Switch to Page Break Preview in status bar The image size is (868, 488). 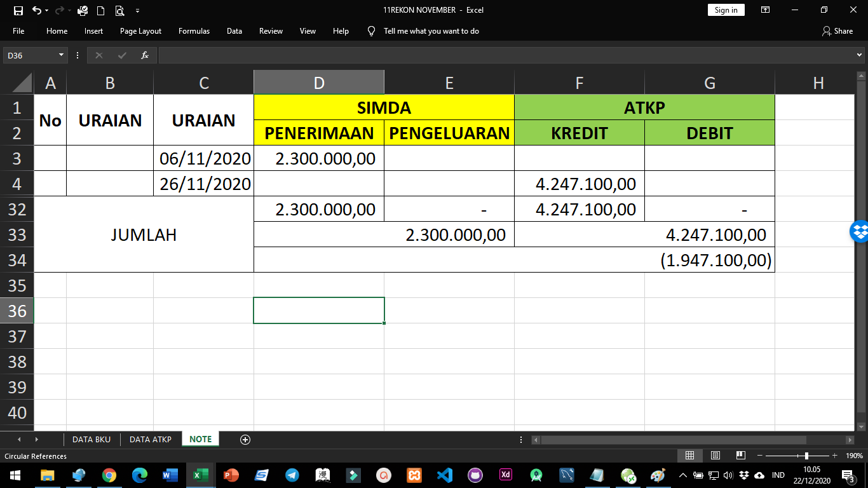pyautogui.click(x=740, y=456)
